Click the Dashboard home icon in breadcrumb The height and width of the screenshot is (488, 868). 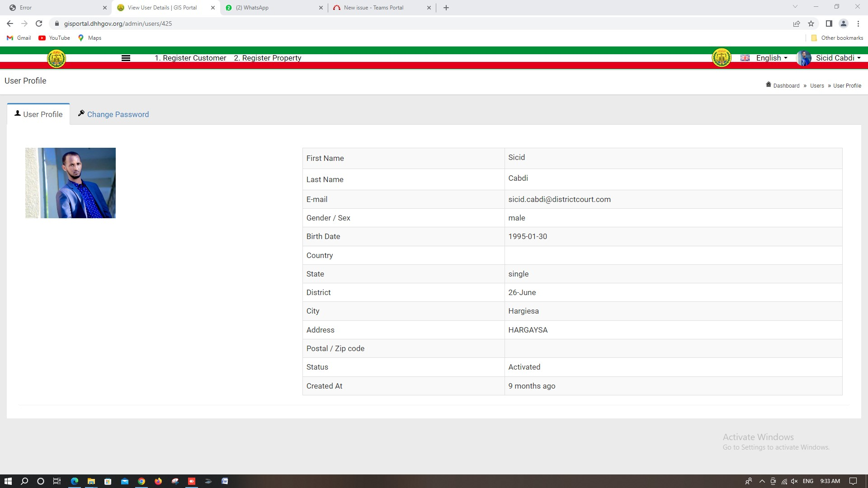[x=769, y=84]
